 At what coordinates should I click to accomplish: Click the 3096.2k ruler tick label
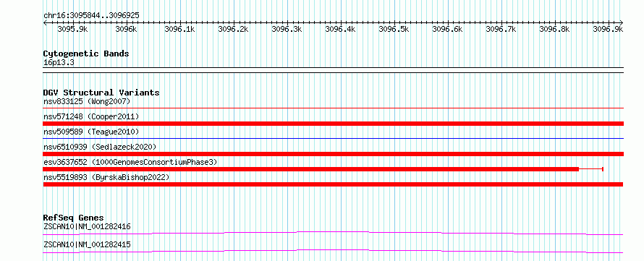tap(233, 29)
